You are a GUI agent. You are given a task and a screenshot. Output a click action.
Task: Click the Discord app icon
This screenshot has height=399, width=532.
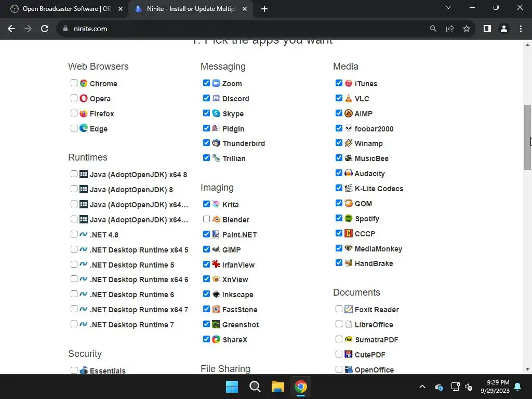(x=216, y=98)
